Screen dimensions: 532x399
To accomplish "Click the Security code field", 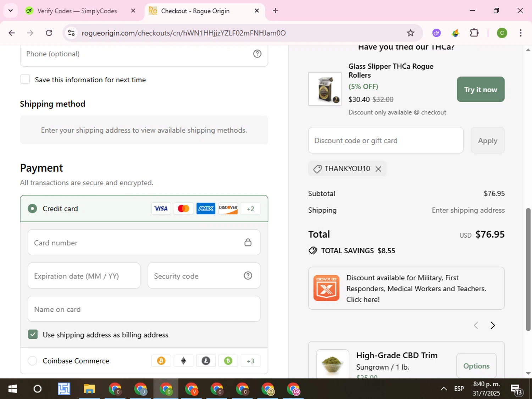I will coord(204,276).
